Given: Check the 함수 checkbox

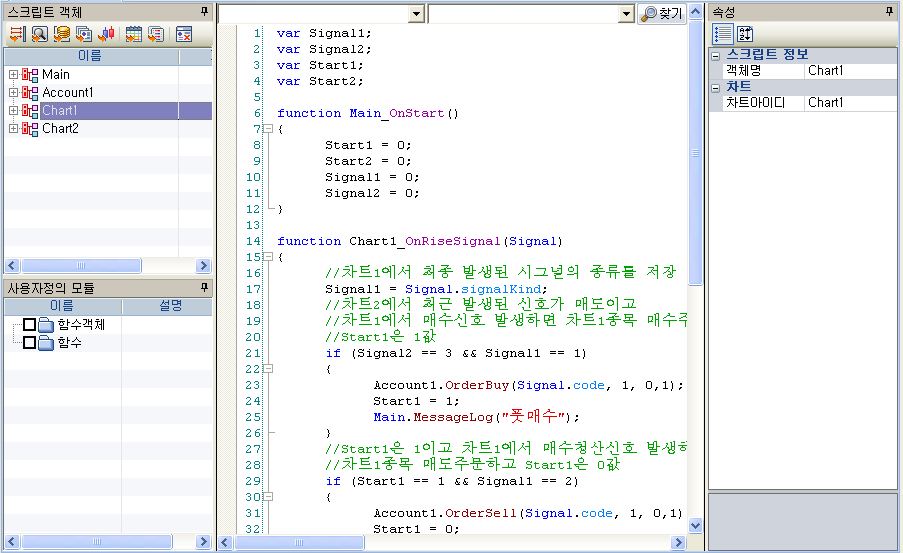Looking at the screenshot, I should (x=29, y=343).
